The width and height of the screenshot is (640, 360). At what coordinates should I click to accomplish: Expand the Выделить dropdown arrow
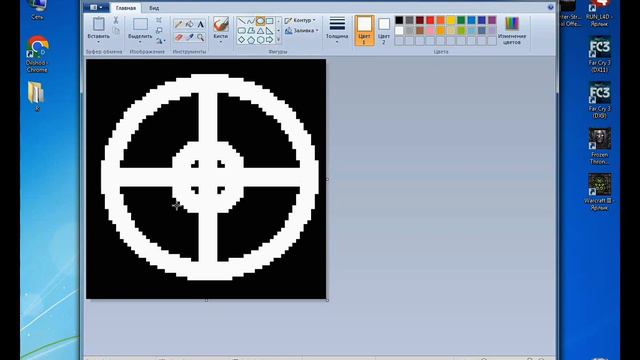click(140, 42)
